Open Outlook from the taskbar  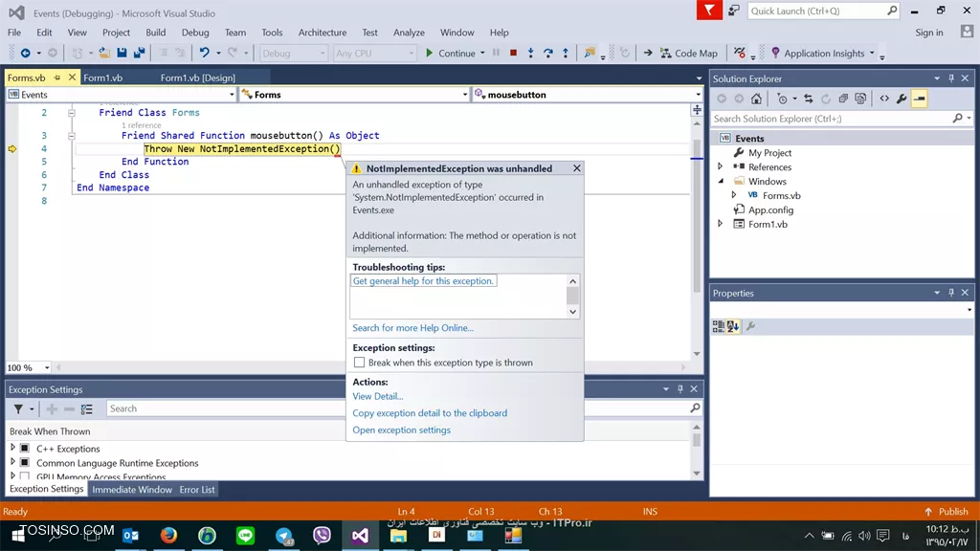tap(130, 536)
